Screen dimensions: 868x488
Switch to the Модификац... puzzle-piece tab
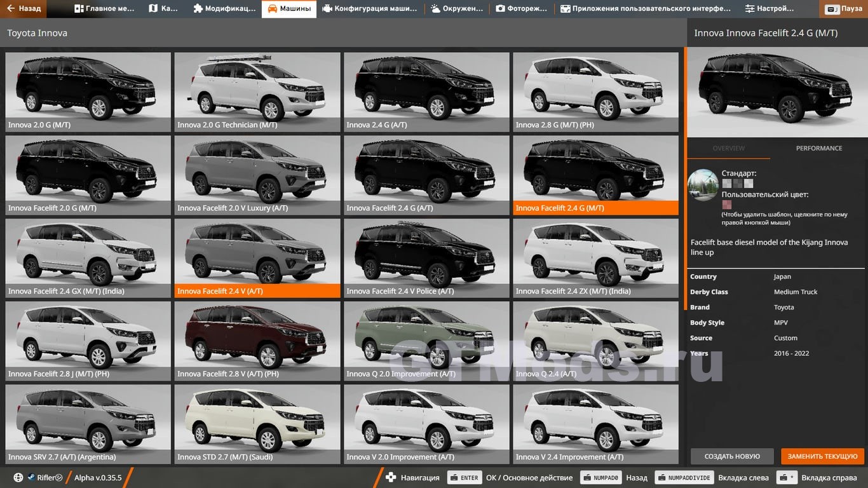click(x=224, y=9)
